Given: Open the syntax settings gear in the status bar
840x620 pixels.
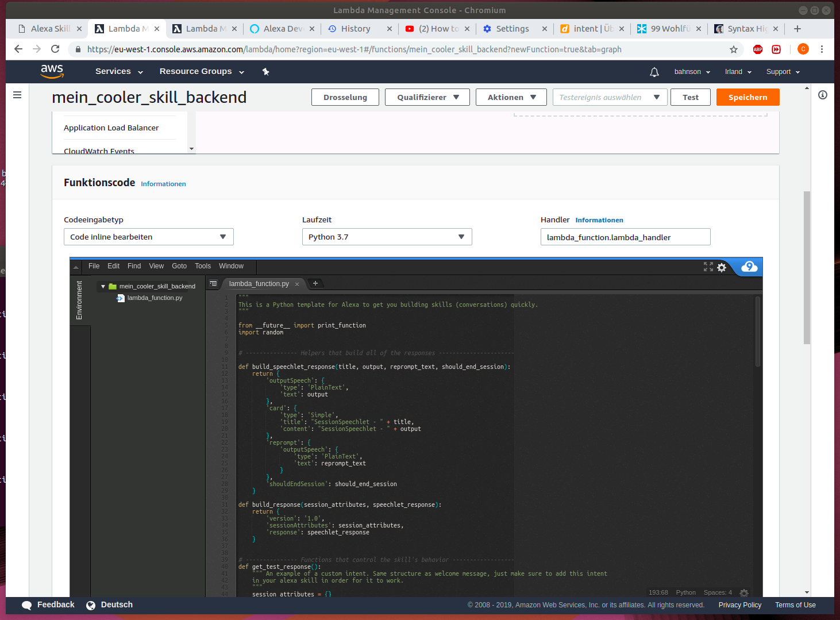Looking at the screenshot, I should [743, 592].
